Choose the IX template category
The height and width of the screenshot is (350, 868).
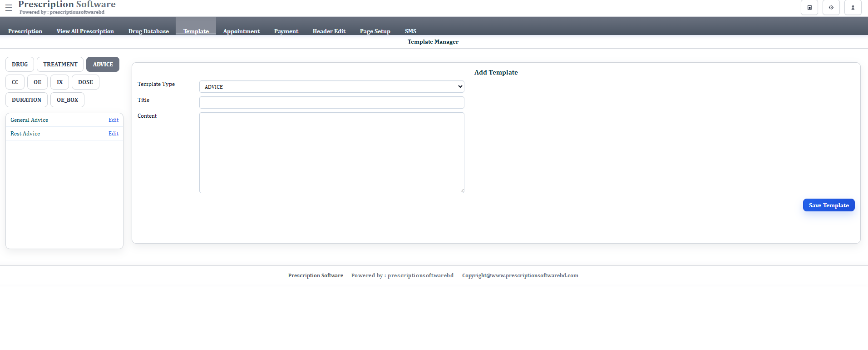tap(60, 82)
